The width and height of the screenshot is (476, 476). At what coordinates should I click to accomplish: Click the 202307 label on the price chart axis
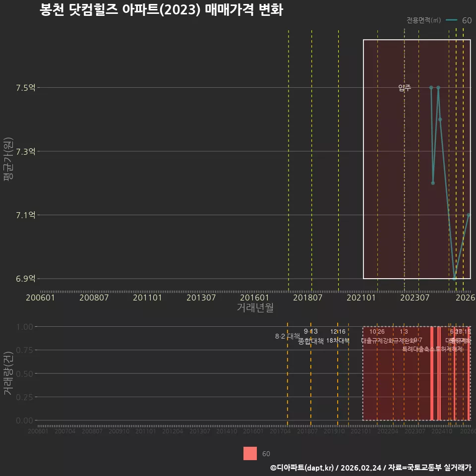[415, 297]
